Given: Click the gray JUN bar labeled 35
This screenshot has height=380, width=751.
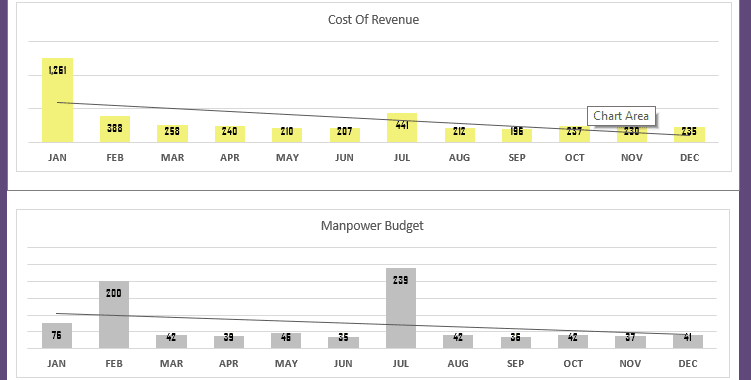Looking at the screenshot, I should [343, 343].
